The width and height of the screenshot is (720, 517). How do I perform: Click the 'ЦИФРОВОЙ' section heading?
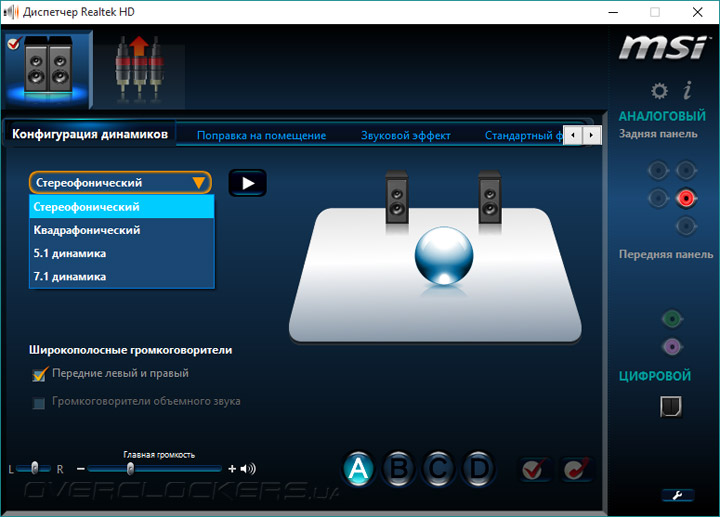655,376
